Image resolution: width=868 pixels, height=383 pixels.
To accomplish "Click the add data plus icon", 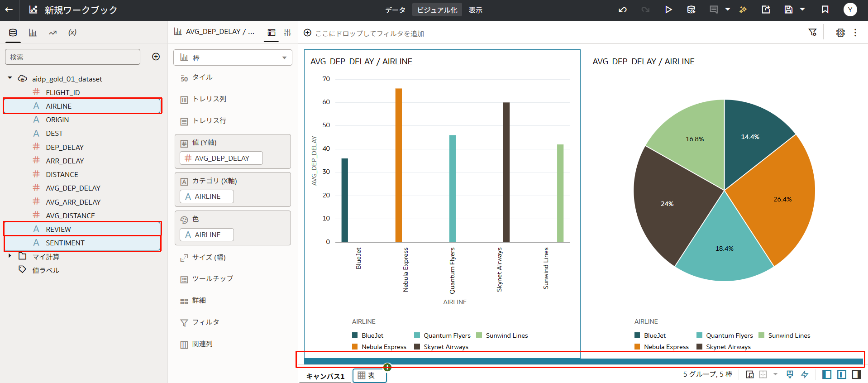I will click(x=156, y=57).
